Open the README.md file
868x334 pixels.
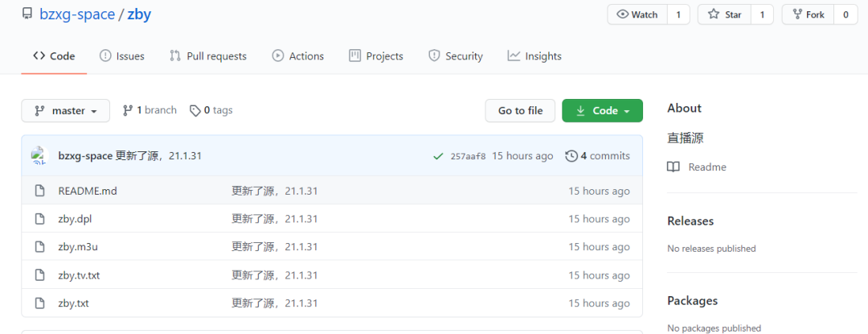pos(88,191)
